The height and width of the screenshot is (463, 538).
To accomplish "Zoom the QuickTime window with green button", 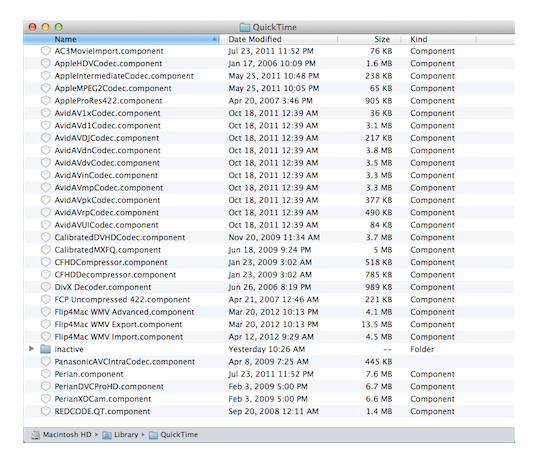I will tap(59, 27).
